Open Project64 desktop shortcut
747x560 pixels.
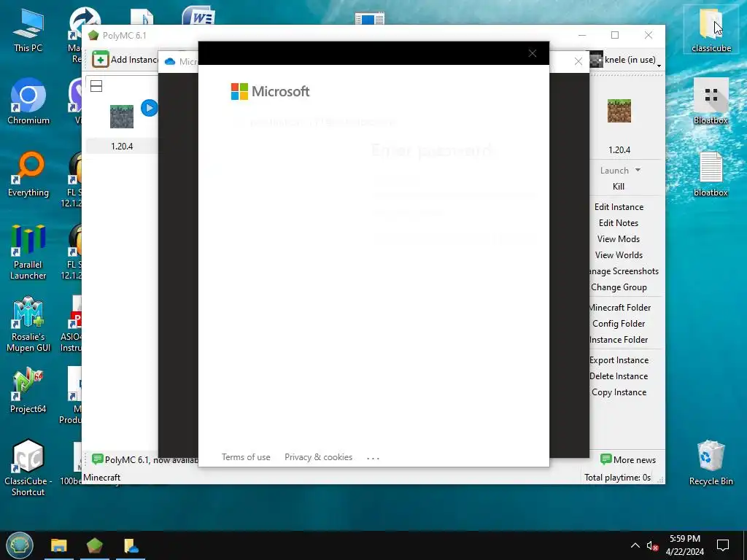pyautogui.click(x=28, y=390)
